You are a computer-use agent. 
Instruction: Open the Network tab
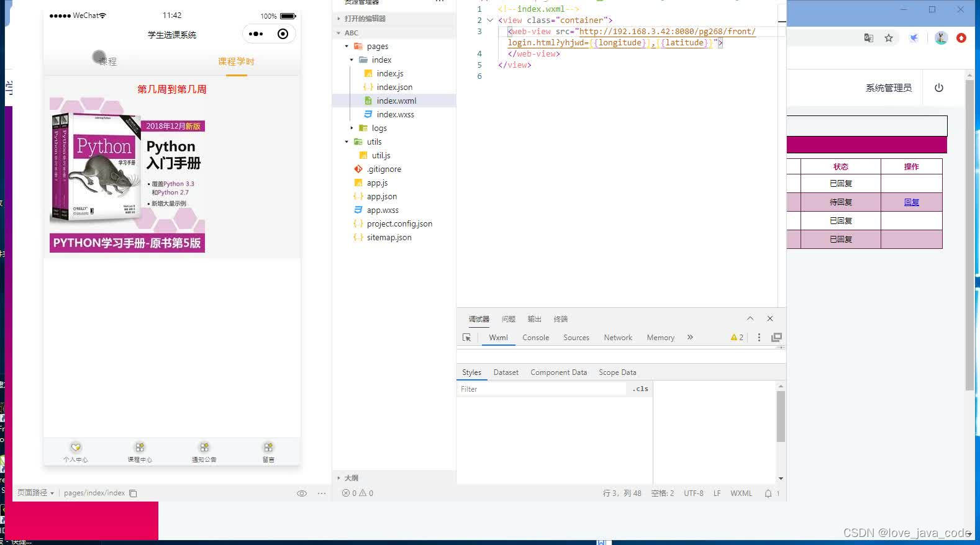618,338
